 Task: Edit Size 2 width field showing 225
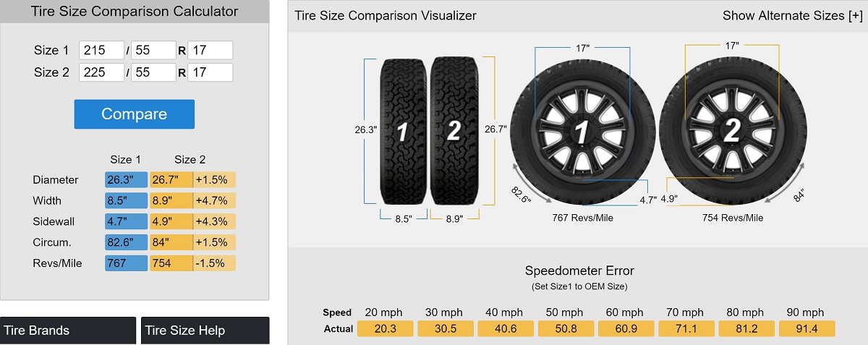pos(102,72)
